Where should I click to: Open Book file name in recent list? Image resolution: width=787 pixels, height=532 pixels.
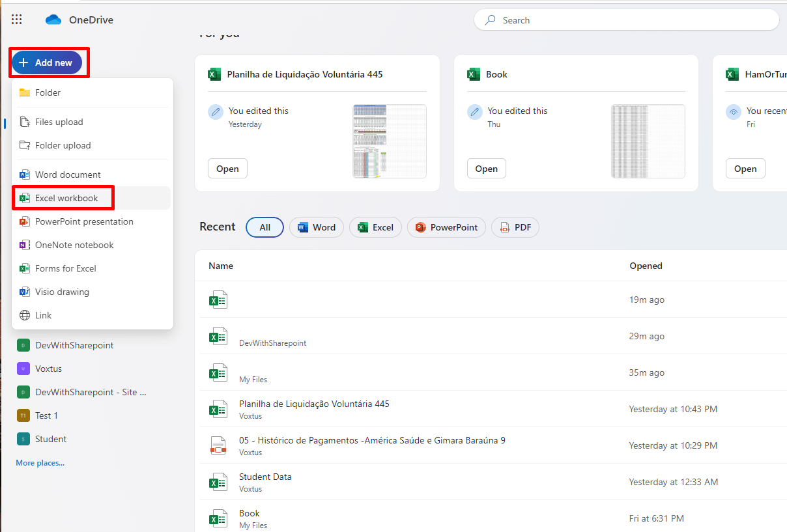click(x=250, y=513)
